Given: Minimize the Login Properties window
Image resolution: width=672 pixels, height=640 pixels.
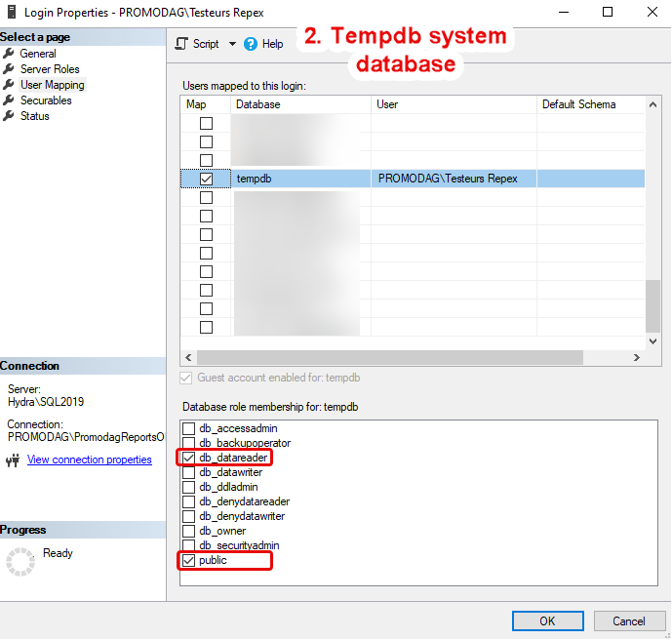Looking at the screenshot, I should click(564, 12).
